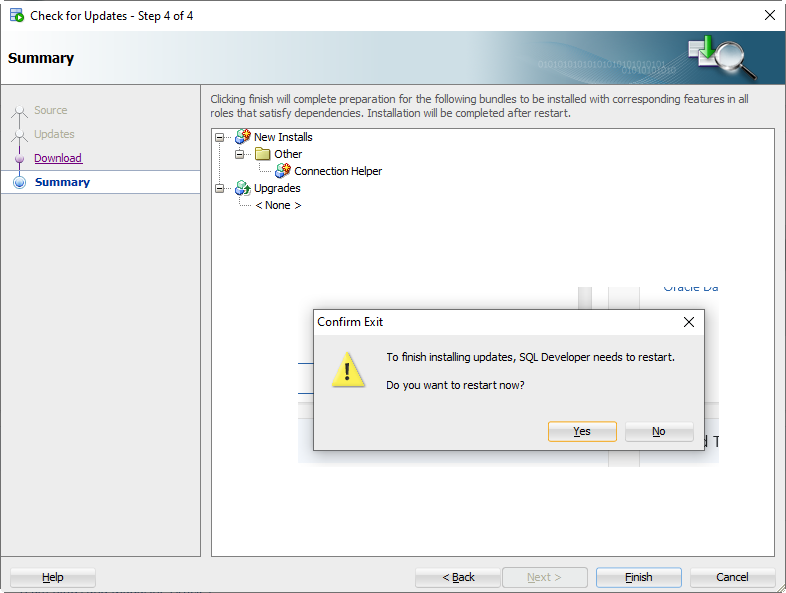Decline restart with No button

pyautogui.click(x=659, y=431)
